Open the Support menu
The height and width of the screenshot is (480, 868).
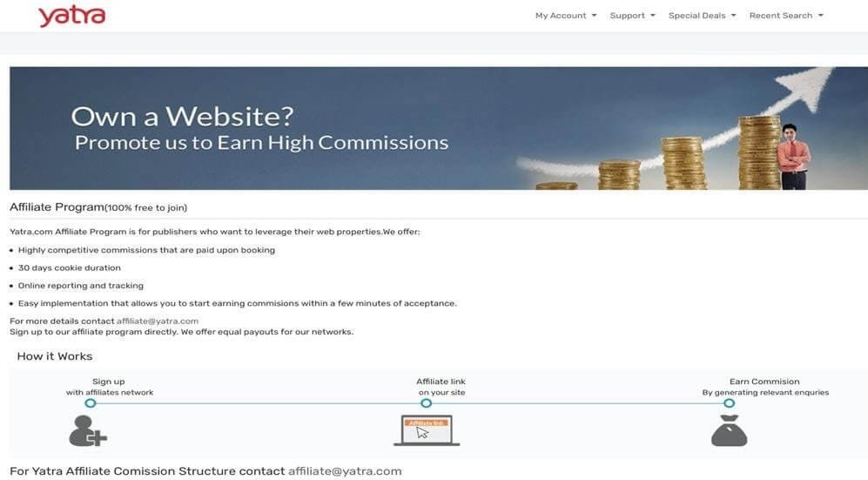632,16
